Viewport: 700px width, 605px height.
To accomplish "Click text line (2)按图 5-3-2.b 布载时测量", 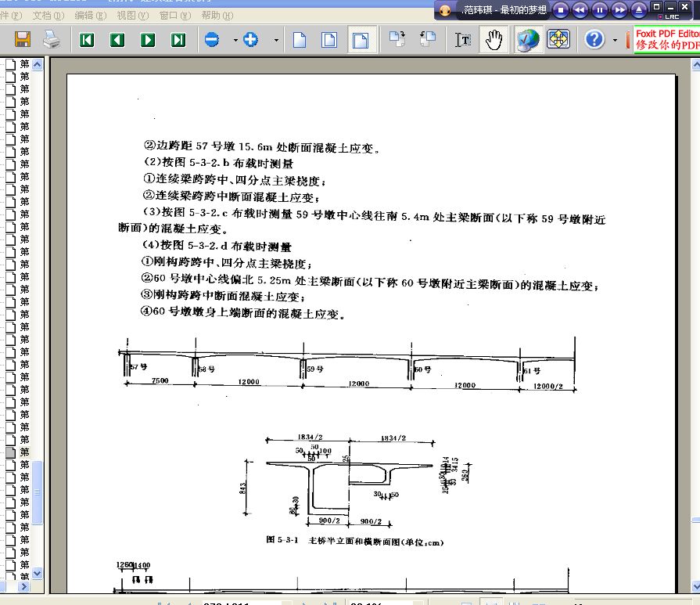I will tap(218, 163).
